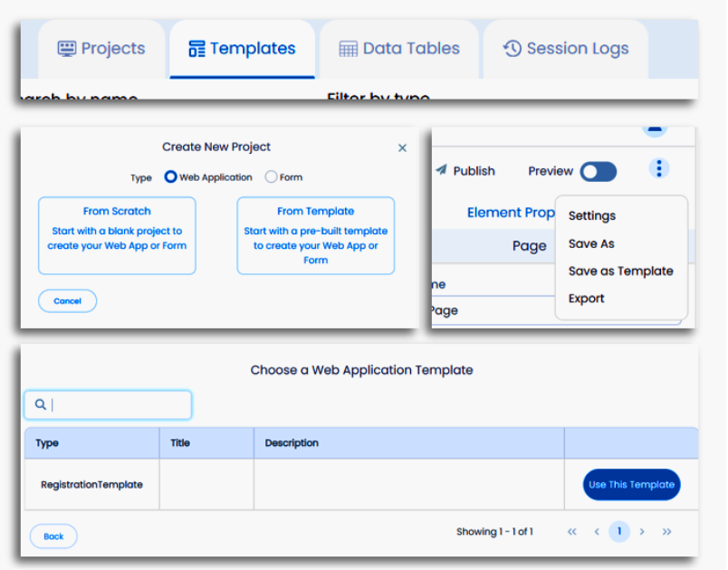The height and width of the screenshot is (570, 728).
Task: Select Settings from the options menu
Action: [x=592, y=215]
